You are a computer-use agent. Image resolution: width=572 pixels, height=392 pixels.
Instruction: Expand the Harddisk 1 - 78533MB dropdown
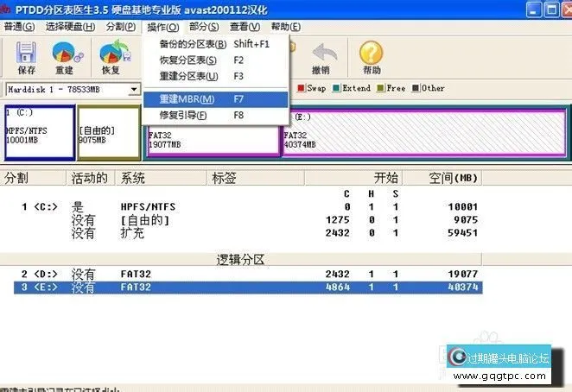coord(134,89)
